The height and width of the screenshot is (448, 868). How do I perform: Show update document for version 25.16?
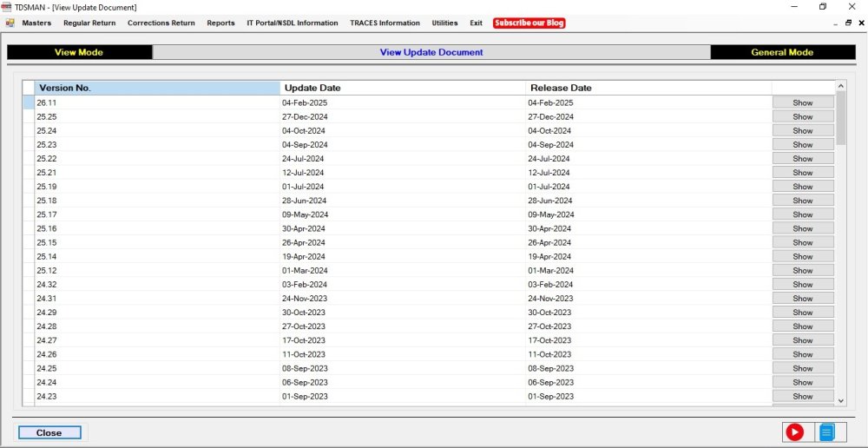coord(803,228)
